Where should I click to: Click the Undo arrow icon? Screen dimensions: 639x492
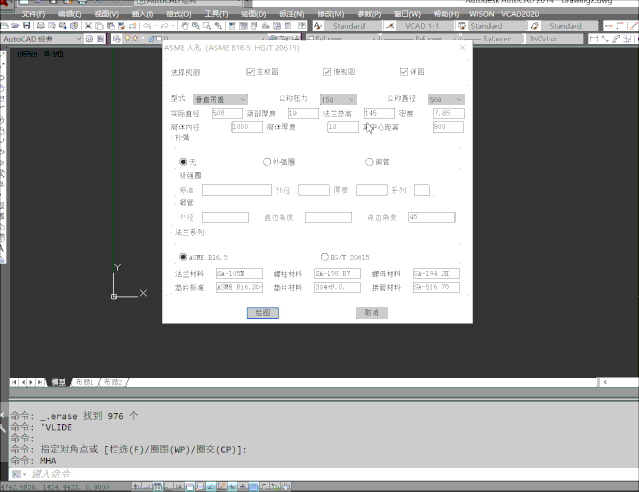147,26
